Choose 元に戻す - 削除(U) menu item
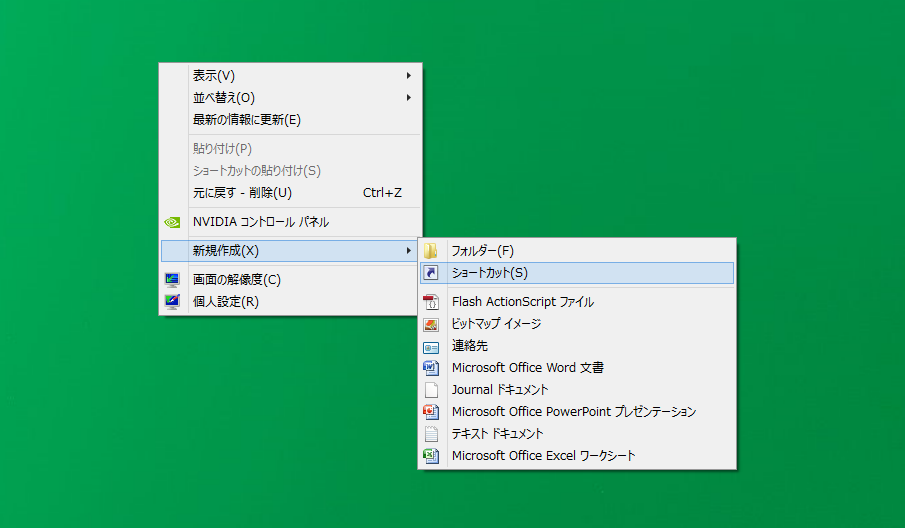This screenshot has height=528, width=905. tap(290, 193)
